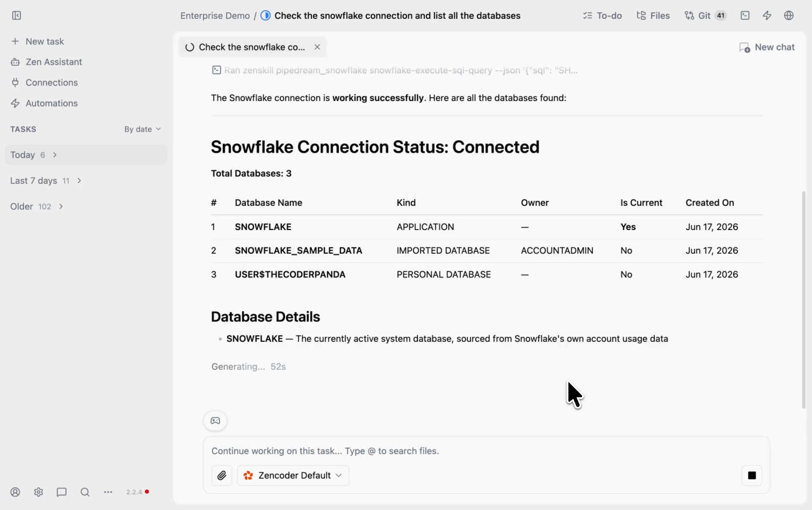Click the Kind column header
Screen dimensions: 812x510
tap(406, 203)
